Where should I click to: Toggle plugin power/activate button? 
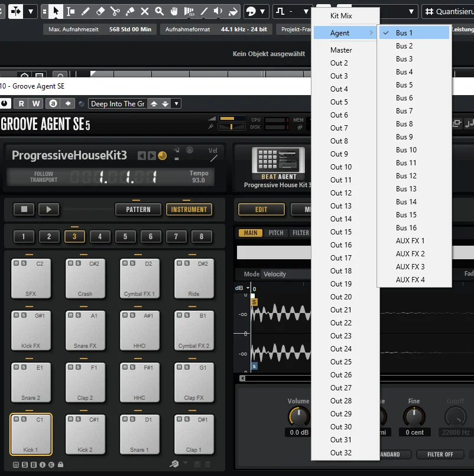click(x=4, y=103)
